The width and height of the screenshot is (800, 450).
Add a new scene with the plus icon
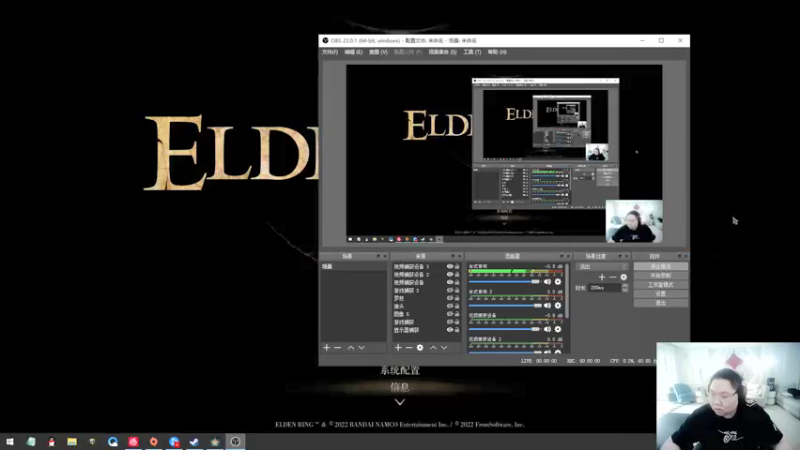tap(327, 347)
